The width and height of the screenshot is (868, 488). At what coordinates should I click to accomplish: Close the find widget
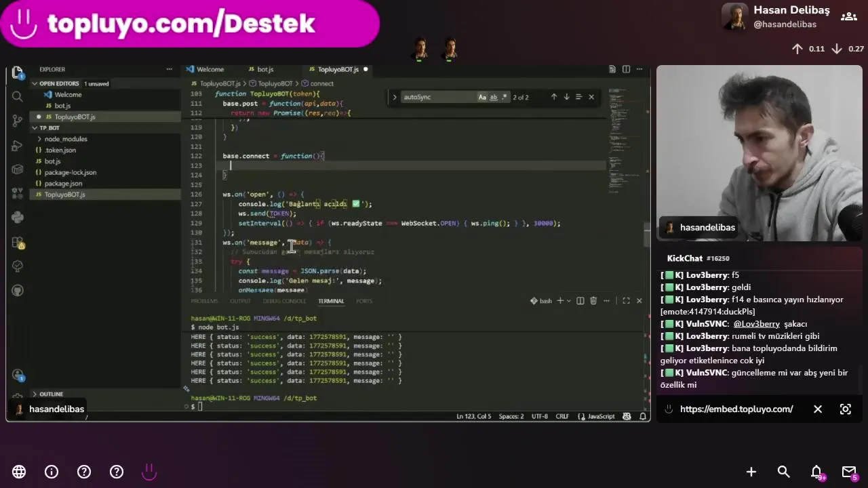pyautogui.click(x=591, y=97)
